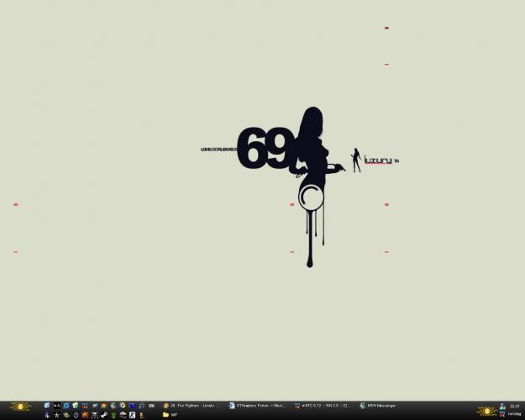The height and width of the screenshot is (420, 525).
Task: Open the sun-logo start button
Action: point(20,407)
